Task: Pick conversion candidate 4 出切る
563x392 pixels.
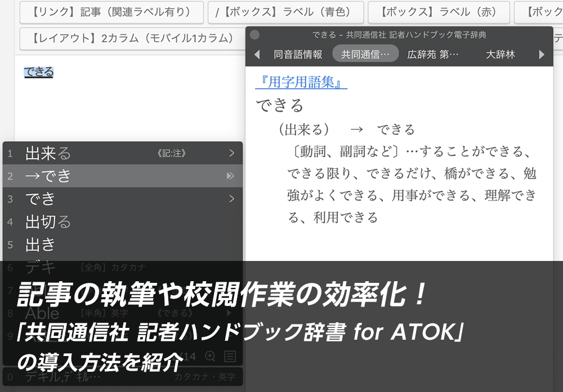Action: tap(123, 222)
